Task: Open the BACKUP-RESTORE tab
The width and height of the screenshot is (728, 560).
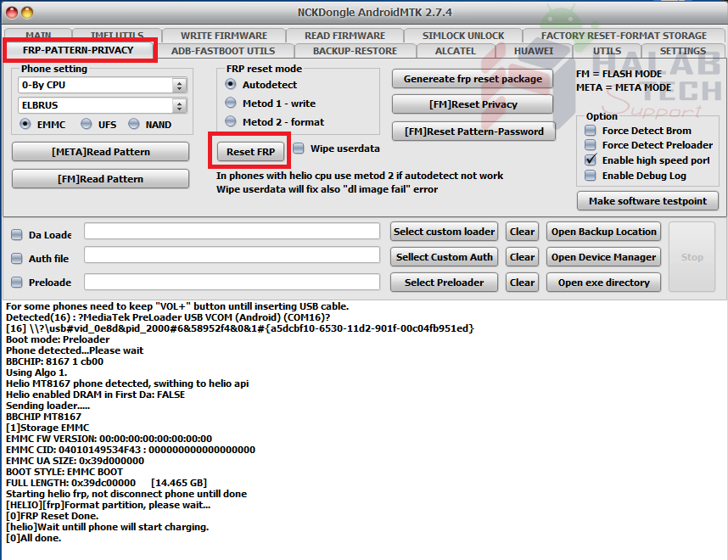Action: 355,51
